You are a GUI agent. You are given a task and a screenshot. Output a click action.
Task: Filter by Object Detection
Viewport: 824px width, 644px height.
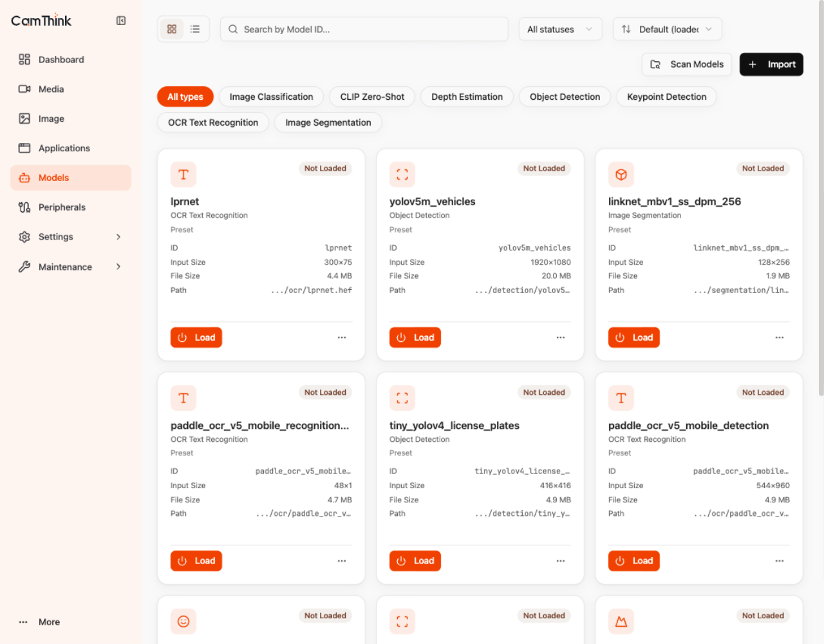[565, 97]
